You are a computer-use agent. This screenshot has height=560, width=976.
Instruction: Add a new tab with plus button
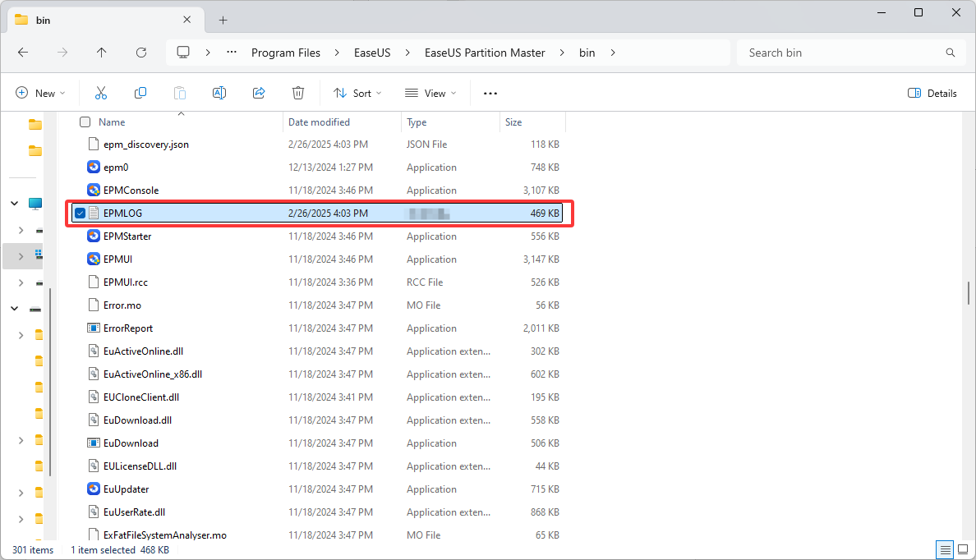point(223,21)
